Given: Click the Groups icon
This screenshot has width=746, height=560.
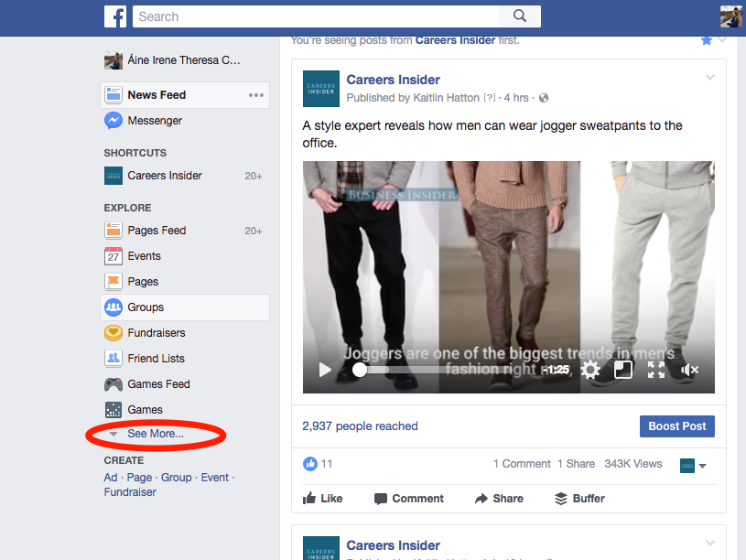Looking at the screenshot, I should 114,307.
